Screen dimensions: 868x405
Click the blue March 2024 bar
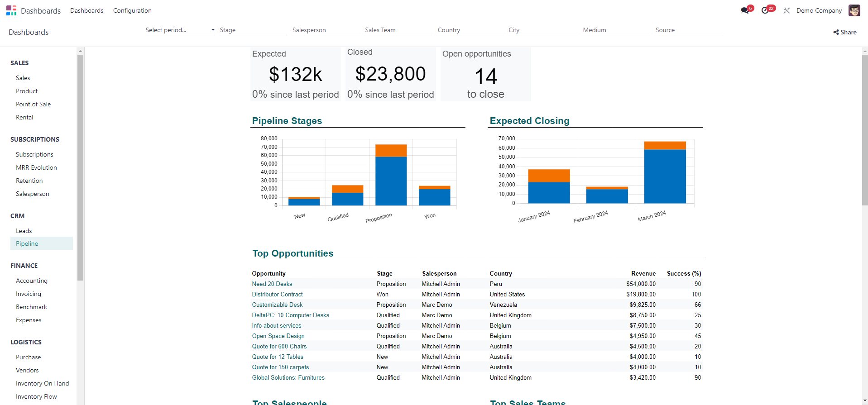[x=665, y=176]
